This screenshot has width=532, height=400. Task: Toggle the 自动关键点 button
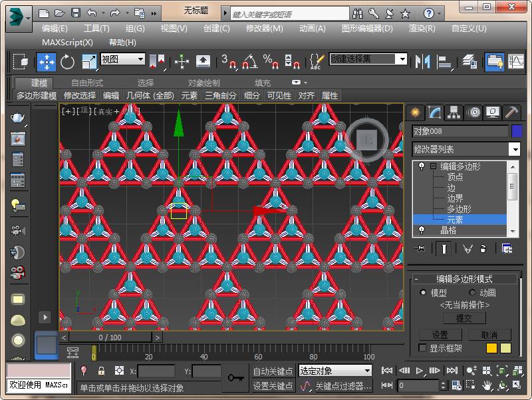(x=273, y=371)
